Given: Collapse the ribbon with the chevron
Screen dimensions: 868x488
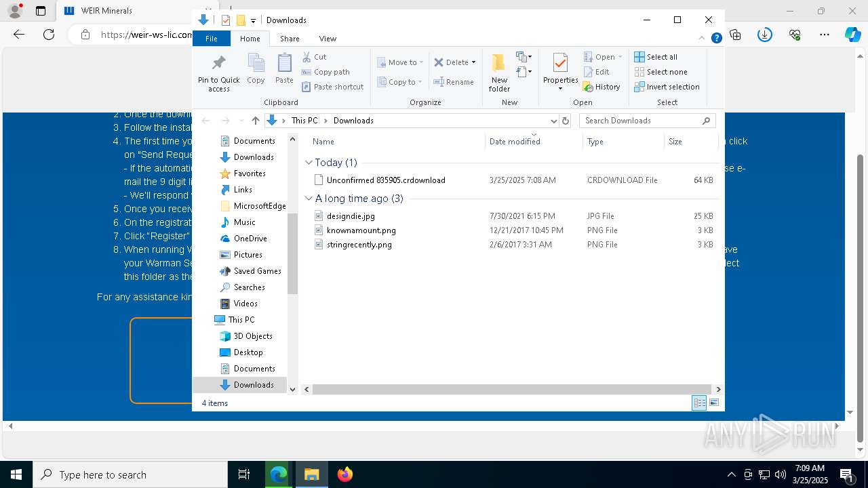Looking at the screenshot, I should [702, 39].
